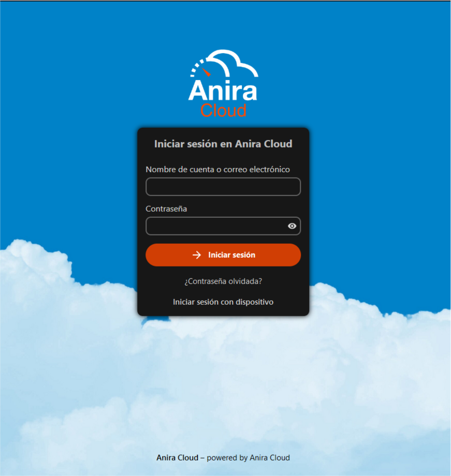
Task: Click the dash separator in the footer
Action: coord(202,458)
